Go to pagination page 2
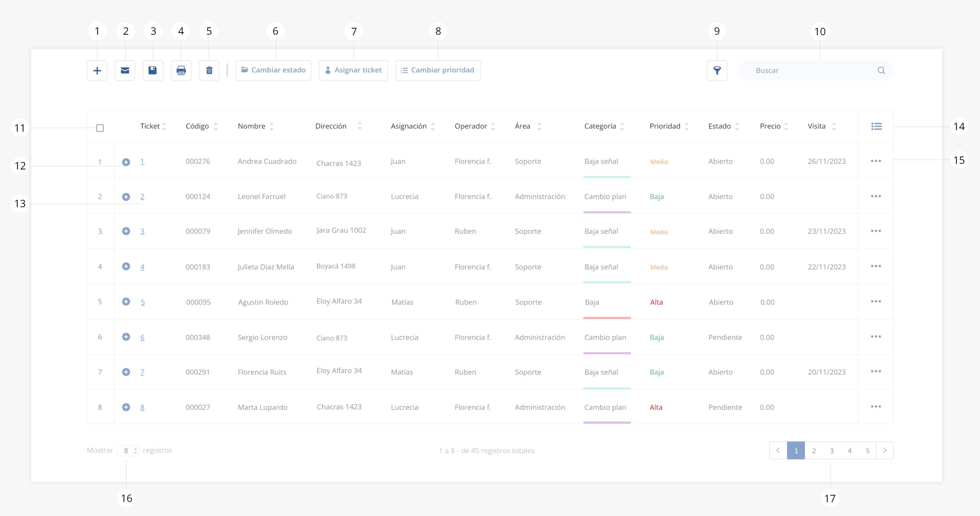This screenshot has width=980, height=516. (814, 451)
